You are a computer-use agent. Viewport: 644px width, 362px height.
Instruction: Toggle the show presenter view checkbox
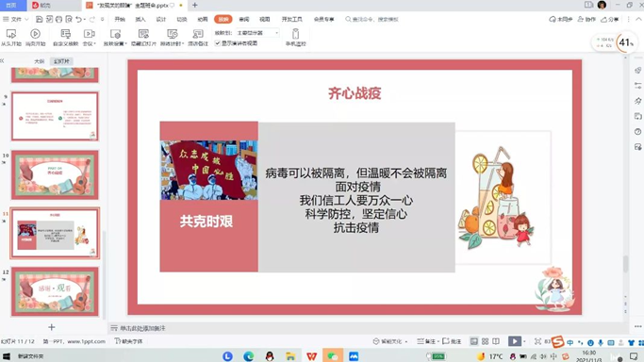pos(218,43)
